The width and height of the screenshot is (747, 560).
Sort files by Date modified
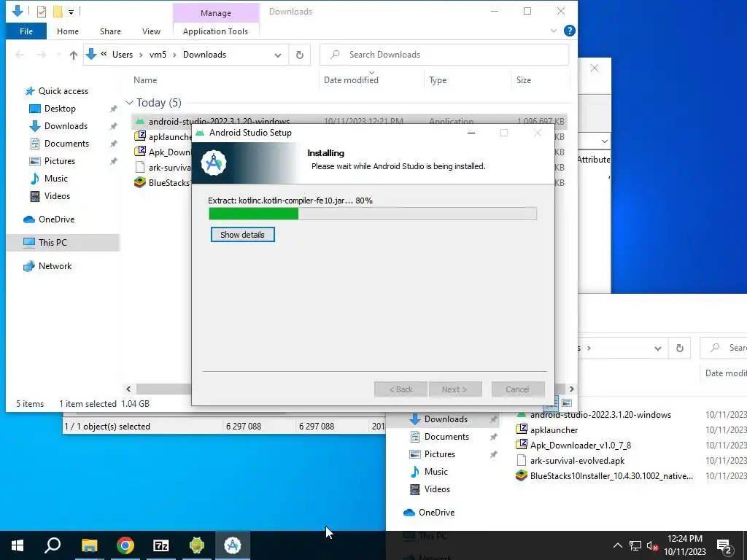pyautogui.click(x=351, y=80)
